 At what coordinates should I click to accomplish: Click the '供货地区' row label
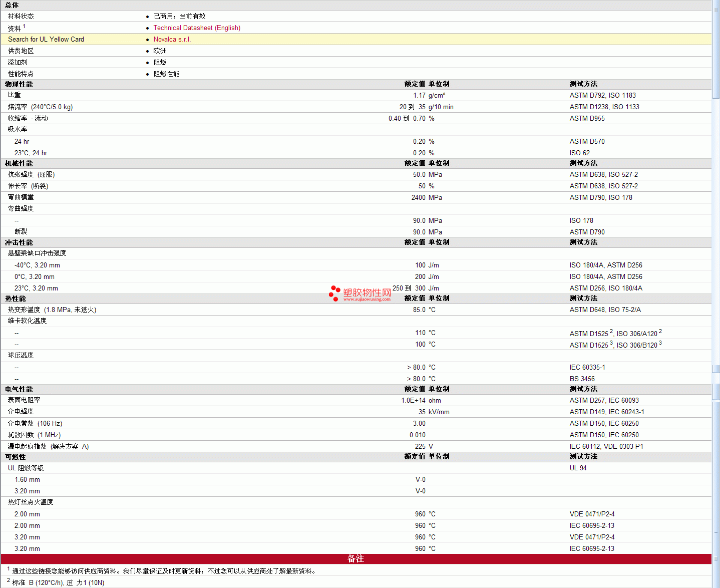(21, 51)
